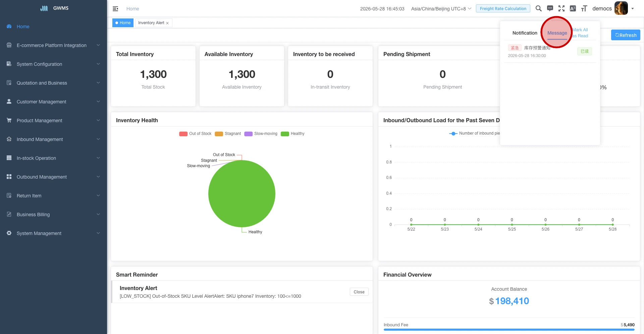This screenshot has height=334, width=644.
Task: Click the Freight Rate Calculation button
Action: click(x=503, y=9)
